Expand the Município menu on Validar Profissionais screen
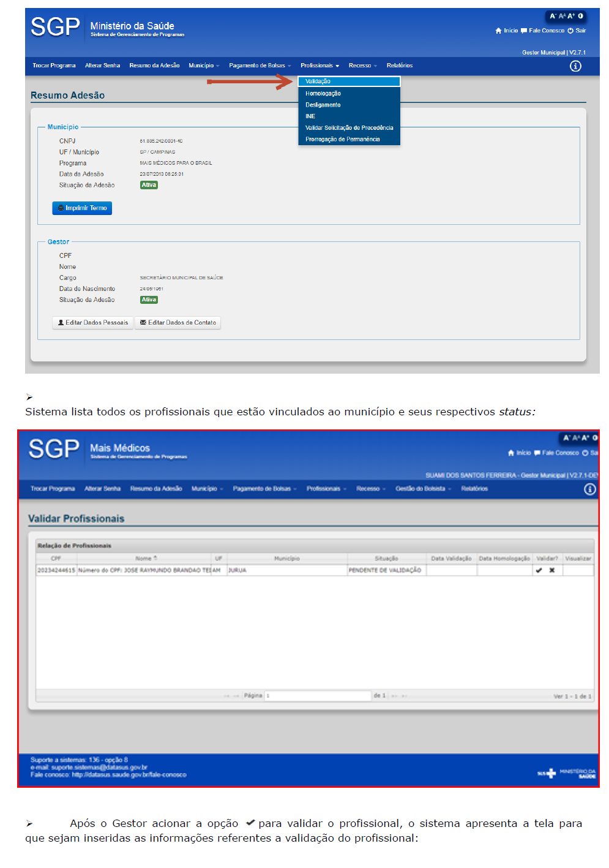The image size is (609, 868). [207, 489]
